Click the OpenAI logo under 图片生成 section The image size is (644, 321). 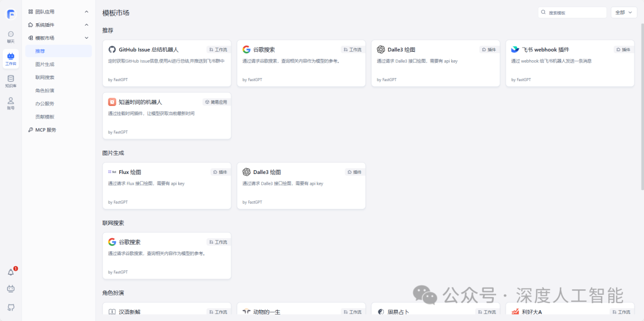(x=246, y=172)
